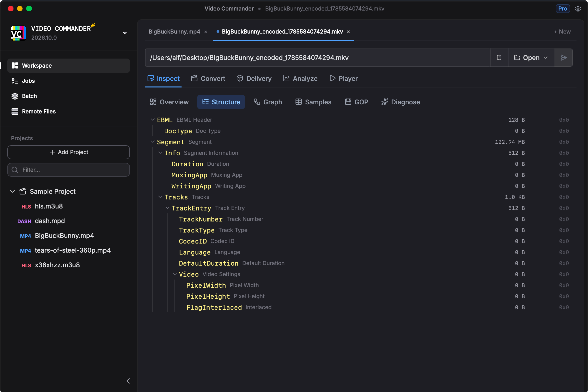Screen dimensions: 588x392
Task: Select Workspace in the sidebar
Action: coord(69,65)
